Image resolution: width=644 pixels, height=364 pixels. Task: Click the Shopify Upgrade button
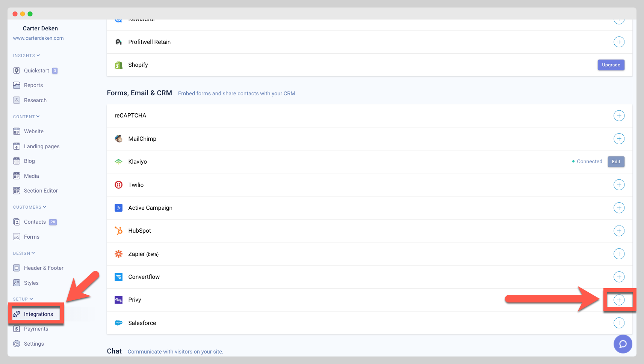611,65
